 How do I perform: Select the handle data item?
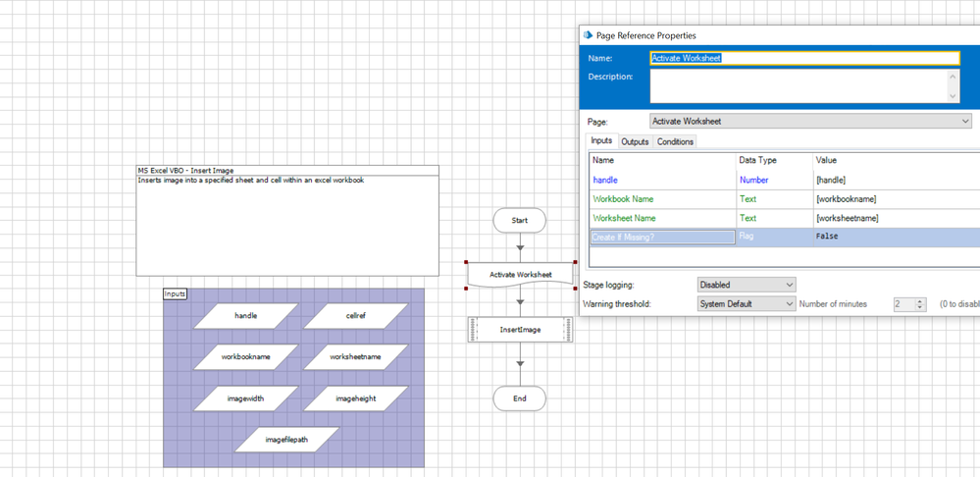click(245, 316)
